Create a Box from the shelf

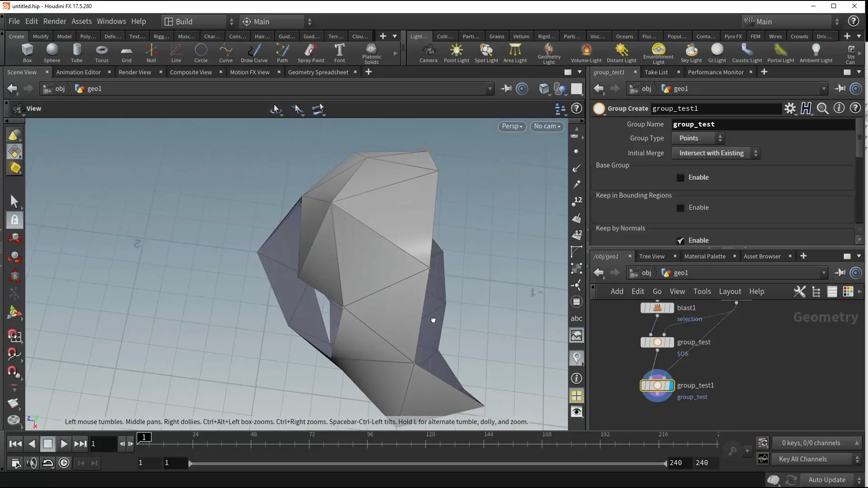(27, 53)
